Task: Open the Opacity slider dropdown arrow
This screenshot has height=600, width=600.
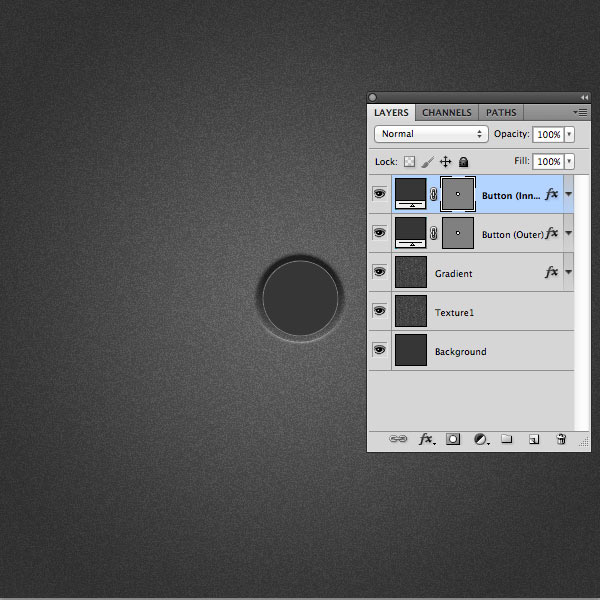Action: pyautogui.click(x=569, y=134)
